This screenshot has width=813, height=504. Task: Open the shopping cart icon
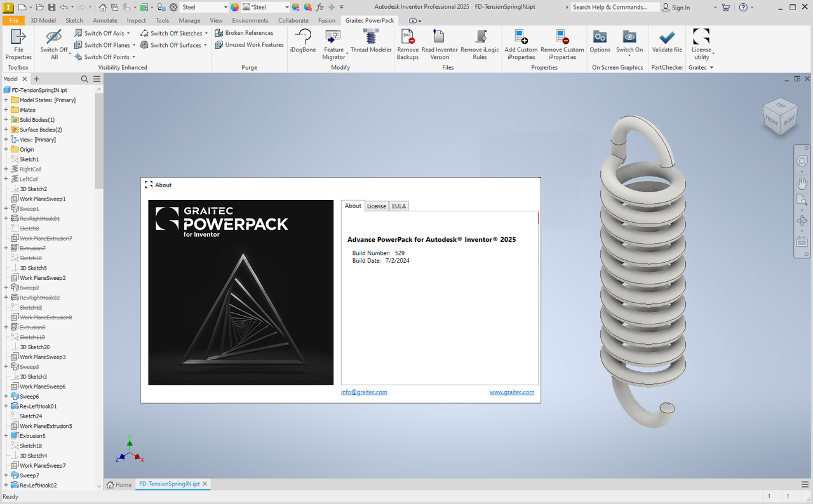pyautogui.click(x=726, y=7)
